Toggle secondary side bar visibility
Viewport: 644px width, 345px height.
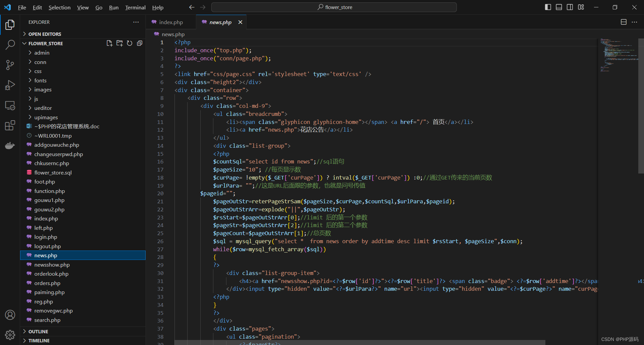pos(570,7)
